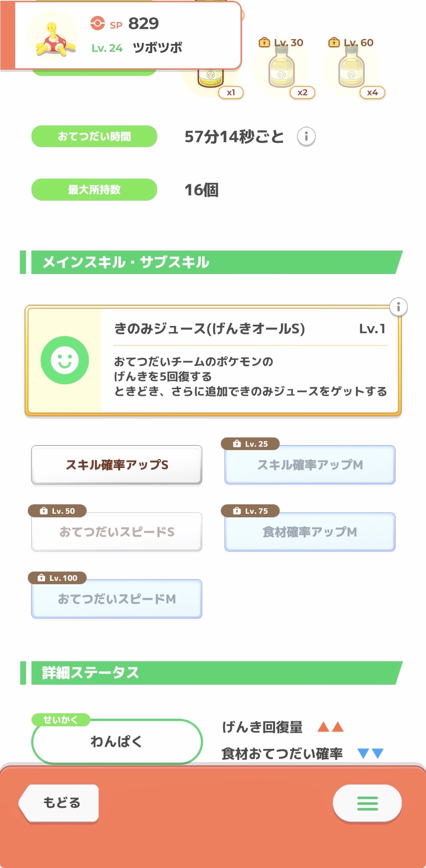This screenshot has width=426, height=868.
Task: Tap the green smiley skill icon
Action: [65, 360]
